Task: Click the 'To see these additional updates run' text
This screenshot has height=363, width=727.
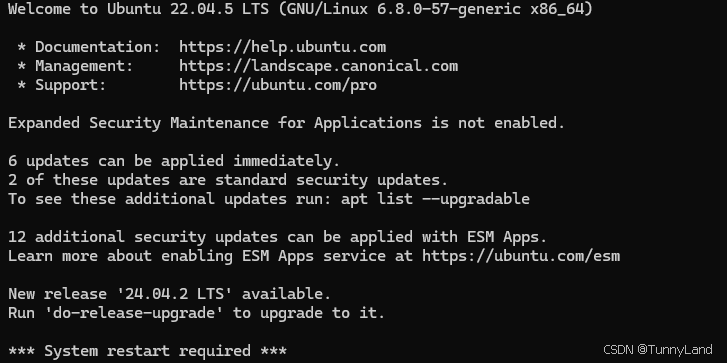Action: click(170, 199)
